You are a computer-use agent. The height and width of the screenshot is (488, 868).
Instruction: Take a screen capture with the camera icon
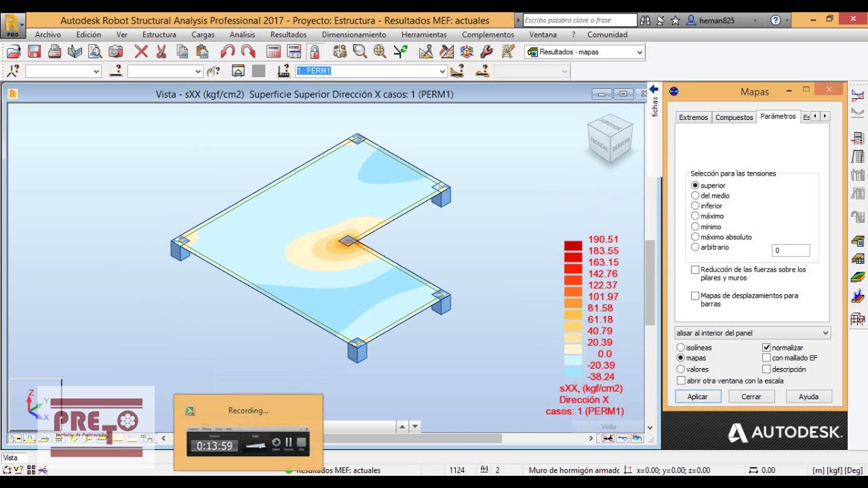click(116, 52)
